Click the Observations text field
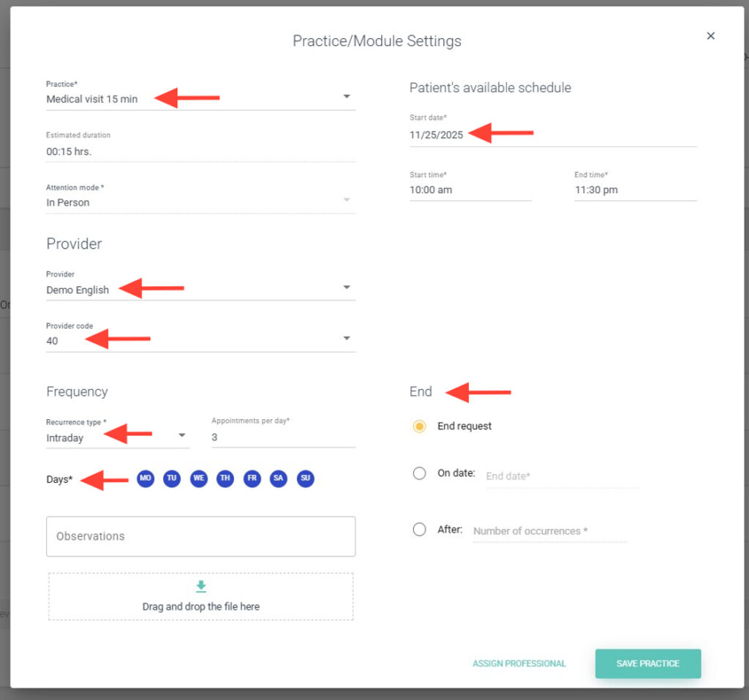 click(x=201, y=536)
